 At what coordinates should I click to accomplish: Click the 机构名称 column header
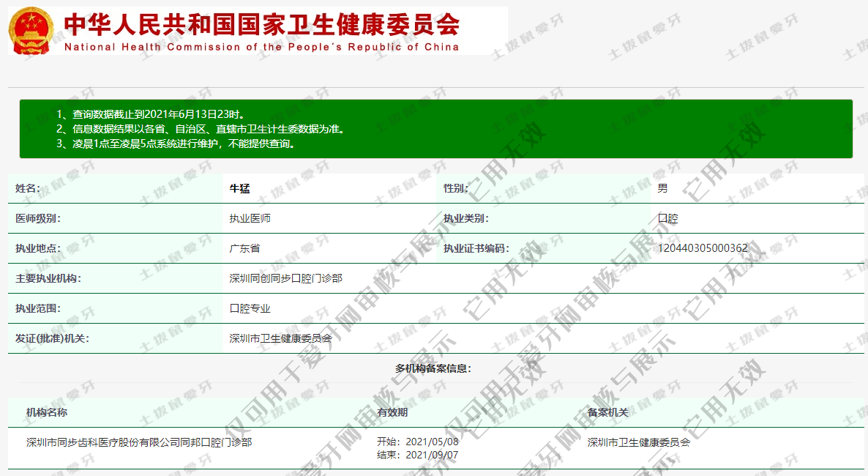point(47,412)
